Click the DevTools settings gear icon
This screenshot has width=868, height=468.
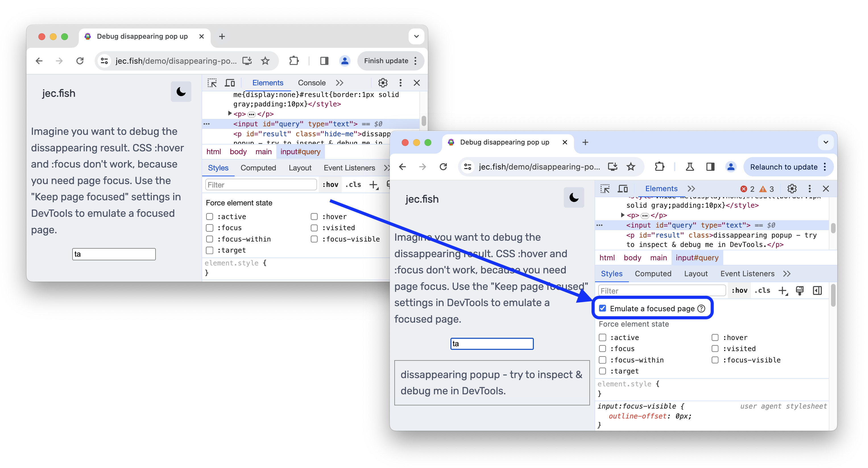[x=793, y=188]
